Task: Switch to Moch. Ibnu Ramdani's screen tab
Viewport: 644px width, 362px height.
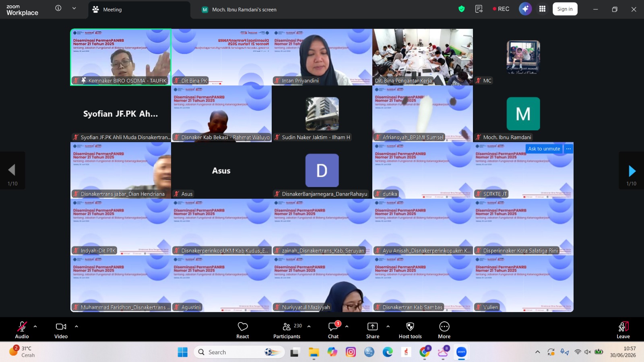Action: pos(244,10)
